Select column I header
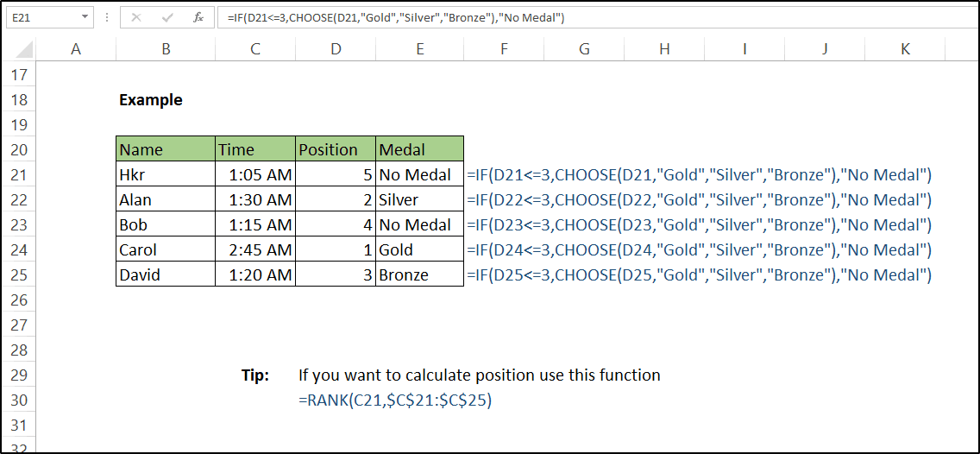Image resolution: width=980 pixels, height=454 pixels. [744, 49]
